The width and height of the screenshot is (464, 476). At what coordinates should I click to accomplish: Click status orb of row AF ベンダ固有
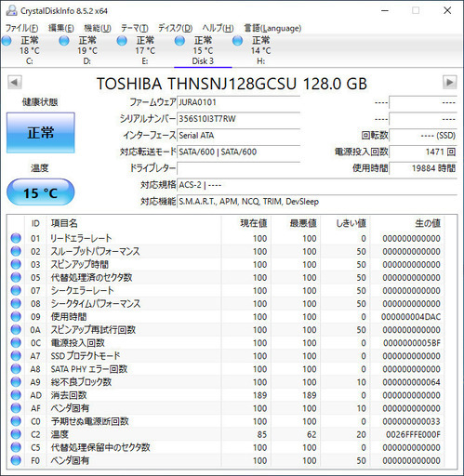[x=16, y=408]
